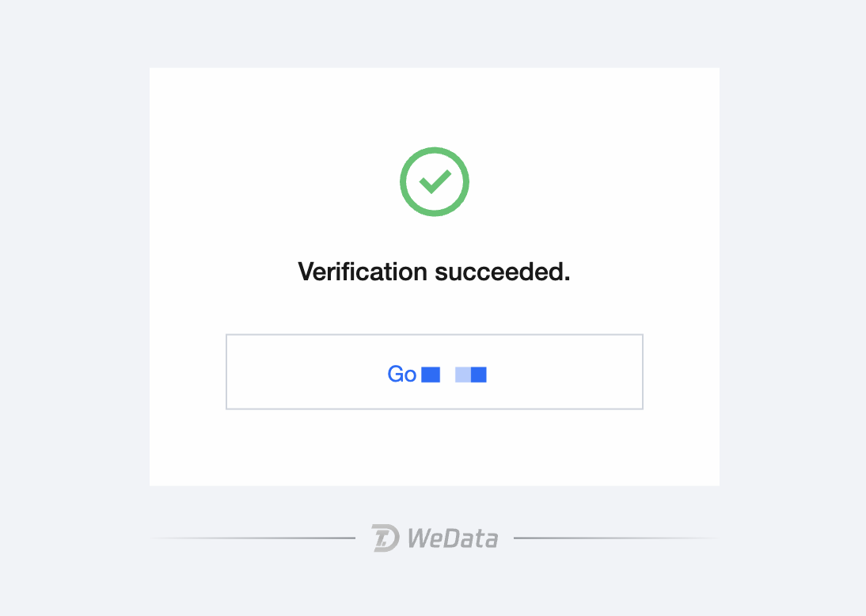Click the WeData brand text
Screen dimensions: 866x616
coord(453,538)
